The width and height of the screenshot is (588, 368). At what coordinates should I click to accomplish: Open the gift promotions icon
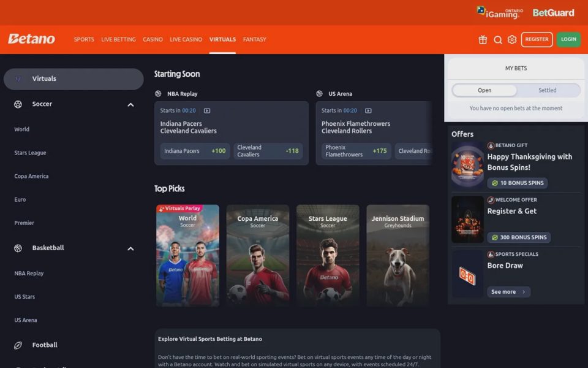(x=483, y=39)
